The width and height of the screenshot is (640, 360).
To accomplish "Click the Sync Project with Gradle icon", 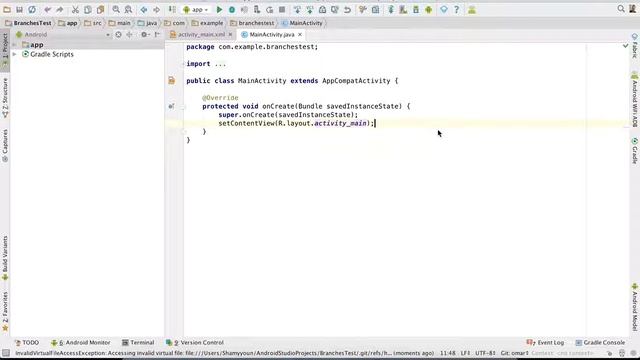I will 391,9.
